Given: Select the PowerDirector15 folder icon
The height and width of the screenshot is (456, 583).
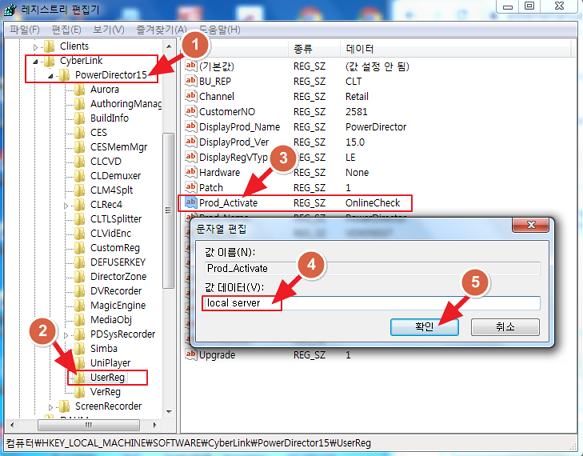Looking at the screenshot, I should coord(64,75).
